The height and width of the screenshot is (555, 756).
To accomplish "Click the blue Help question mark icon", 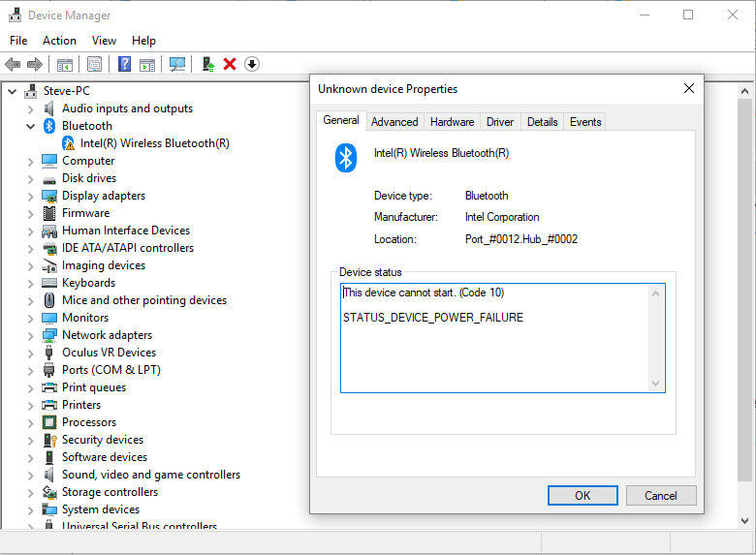I will tap(124, 64).
